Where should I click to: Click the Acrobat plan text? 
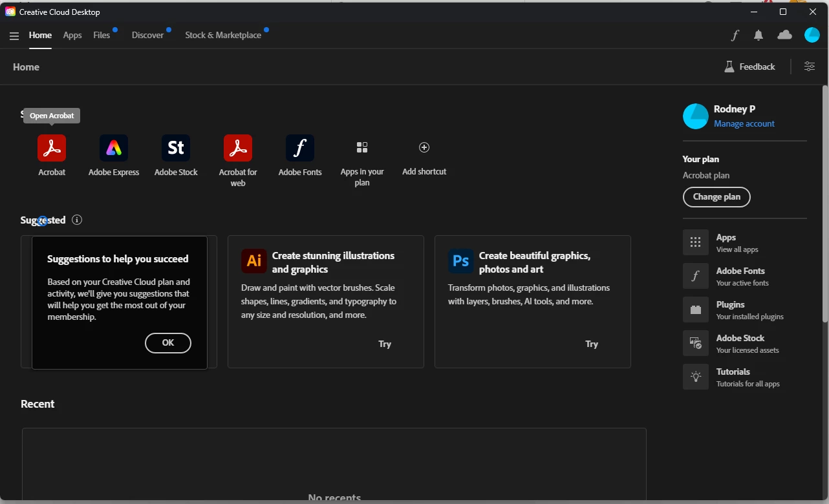click(706, 175)
